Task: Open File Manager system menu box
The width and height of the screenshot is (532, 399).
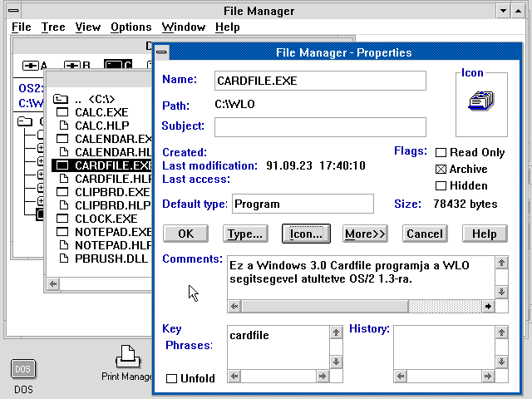Action: click(x=13, y=11)
